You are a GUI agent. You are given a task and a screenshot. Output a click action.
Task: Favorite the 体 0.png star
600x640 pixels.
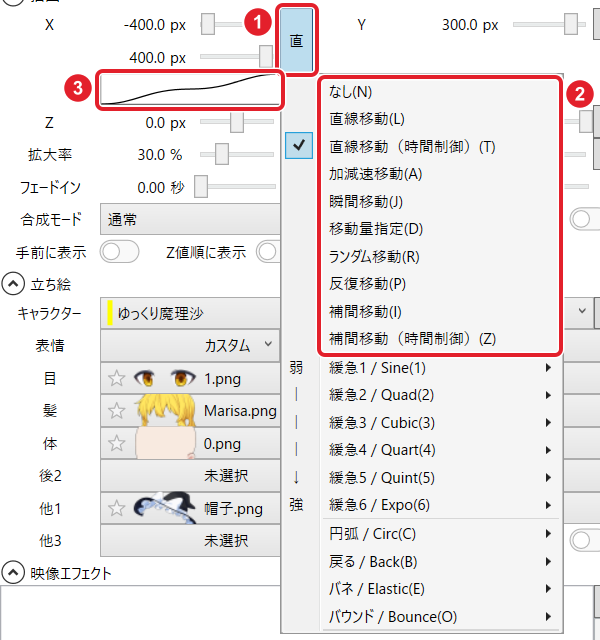point(116,443)
